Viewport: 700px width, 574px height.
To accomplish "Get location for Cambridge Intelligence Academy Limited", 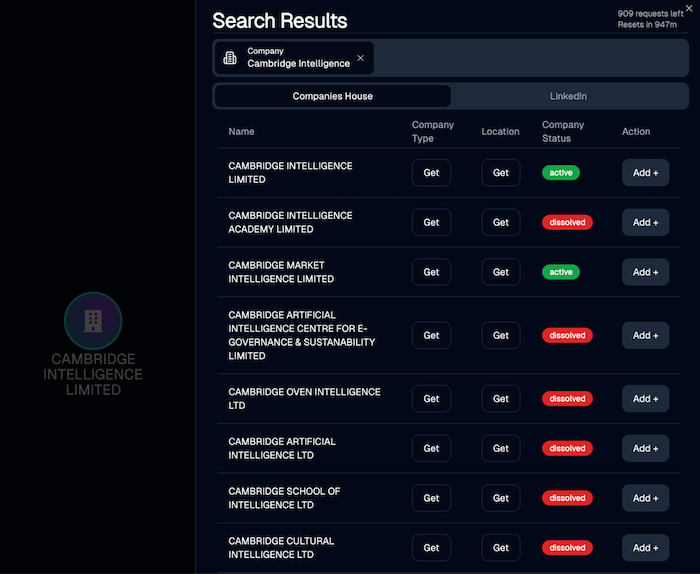I will (x=500, y=222).
